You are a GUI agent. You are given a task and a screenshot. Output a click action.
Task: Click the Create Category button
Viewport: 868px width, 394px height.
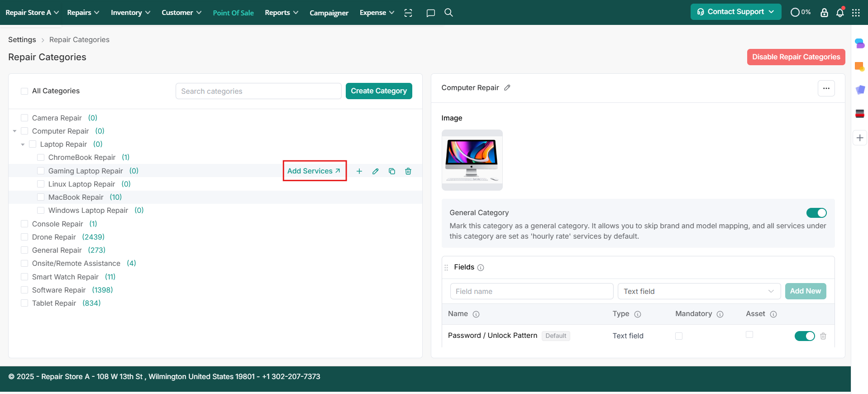379,91
